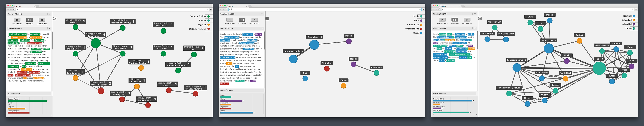644x126 pixels.
Task: Collapse the sidebar in the right window
Action: tap(480, 18)
